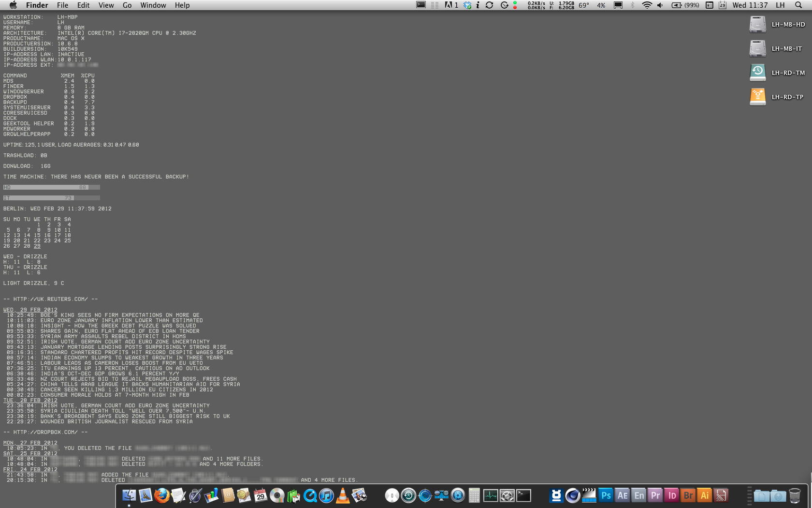
Task: Open the Downloads stack in Dock
Action: 778,495
